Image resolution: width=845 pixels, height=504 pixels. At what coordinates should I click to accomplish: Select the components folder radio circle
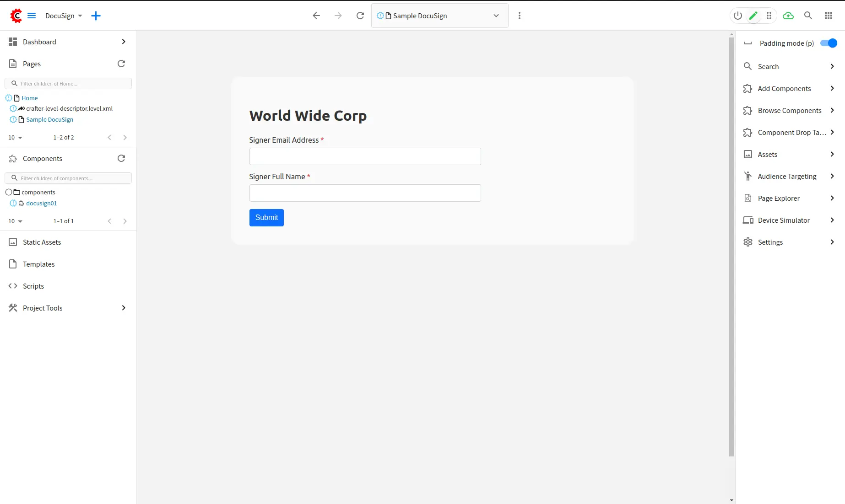click(9, 193)
